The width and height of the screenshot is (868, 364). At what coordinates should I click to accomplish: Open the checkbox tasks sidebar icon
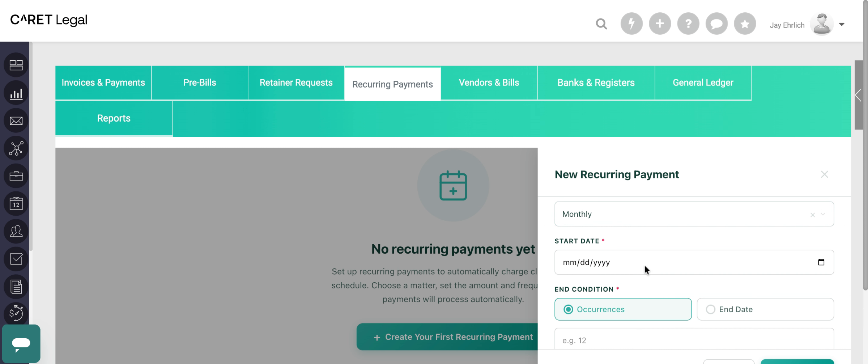pos(16,259)
